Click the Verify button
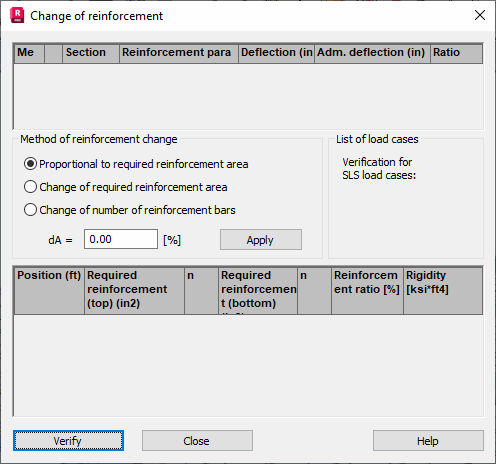 click(x=68, y=441)
